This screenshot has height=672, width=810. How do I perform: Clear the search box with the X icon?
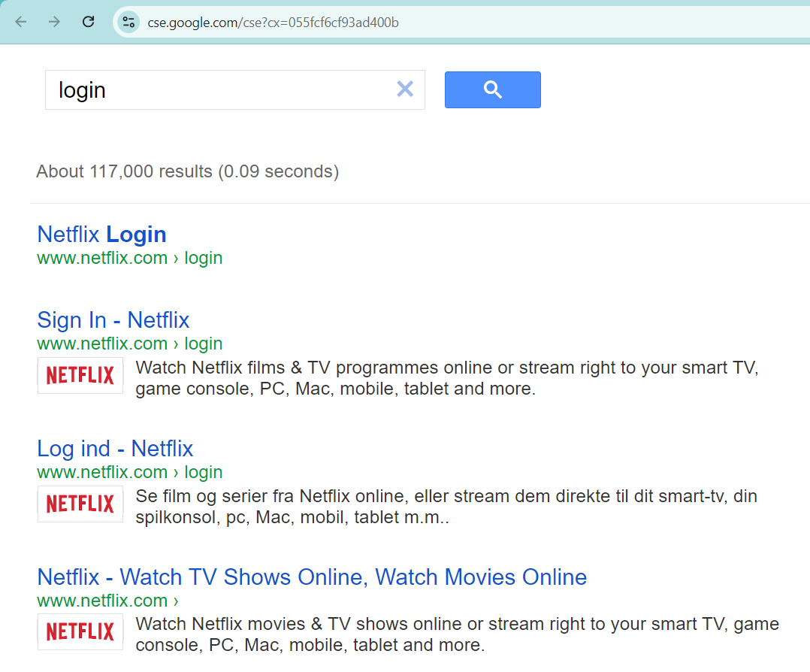[405, 89]
